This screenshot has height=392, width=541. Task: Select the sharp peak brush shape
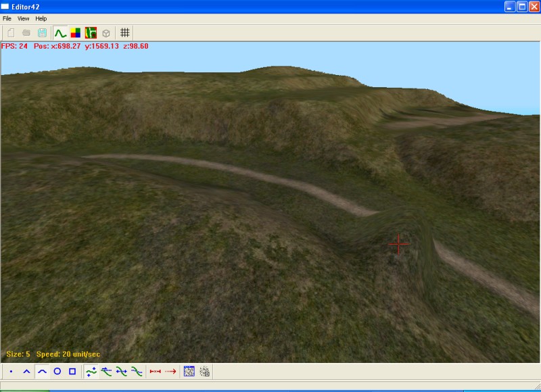tap(26, 371)
